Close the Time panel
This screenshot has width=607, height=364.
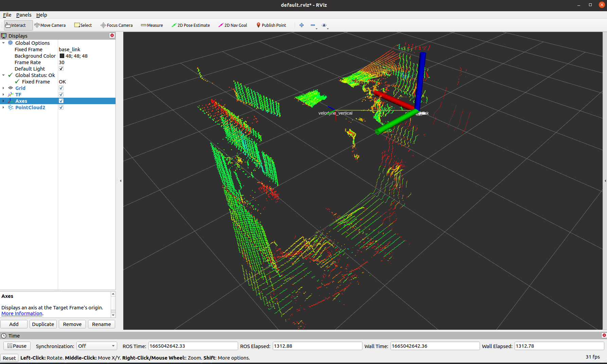coord(604,335)
